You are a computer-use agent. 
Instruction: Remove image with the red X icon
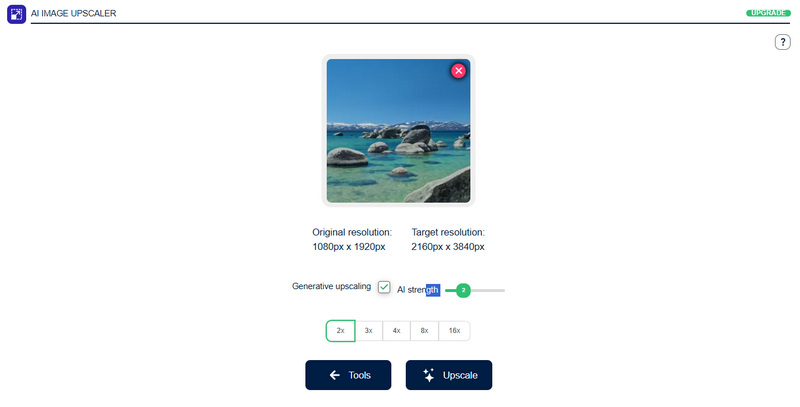pos(458,71)
